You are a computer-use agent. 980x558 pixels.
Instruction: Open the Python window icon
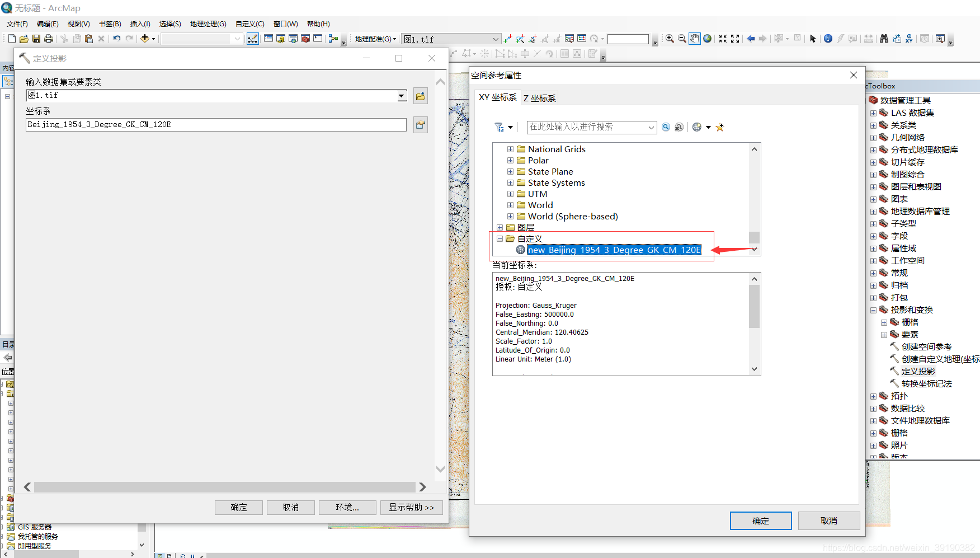click(318, 39)
